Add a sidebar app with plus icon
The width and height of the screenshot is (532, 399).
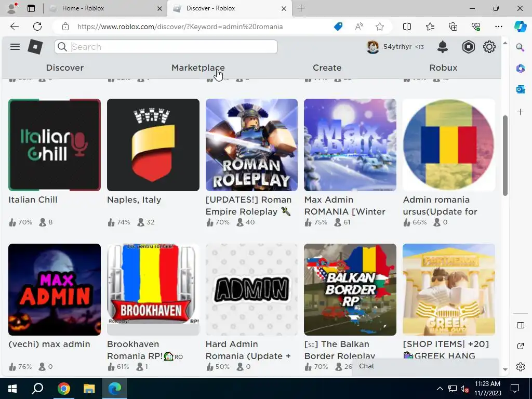520,112
